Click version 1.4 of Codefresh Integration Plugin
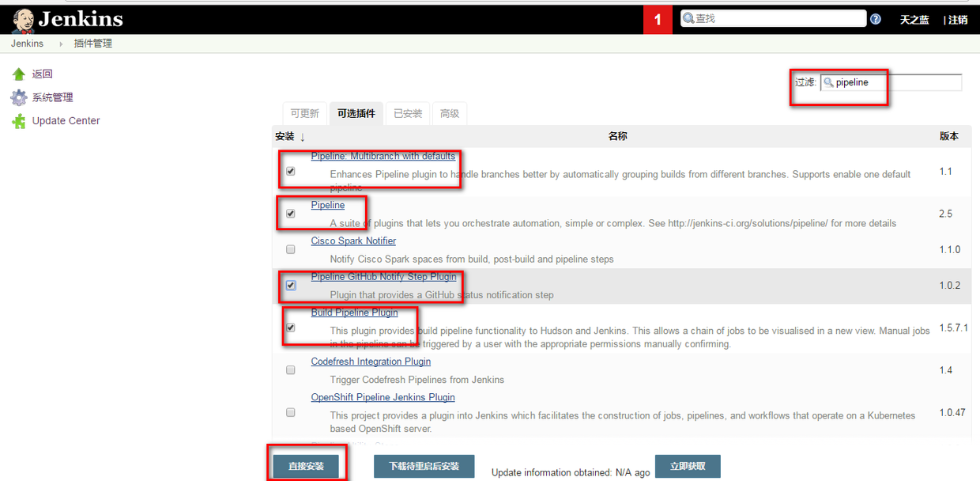This screenshot has width=980, height=481. pyautogui.click(x=946, y=370)
